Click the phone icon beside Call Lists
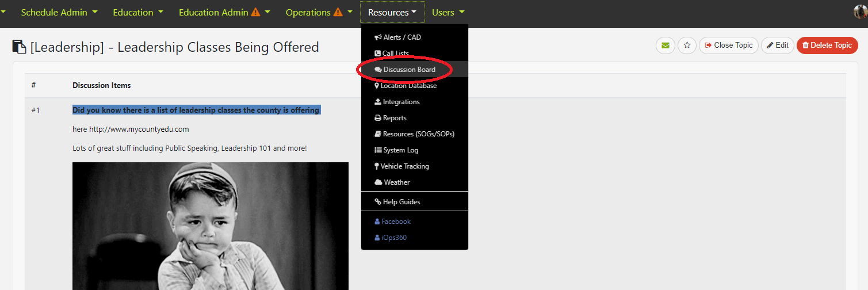 coord(377,54)
